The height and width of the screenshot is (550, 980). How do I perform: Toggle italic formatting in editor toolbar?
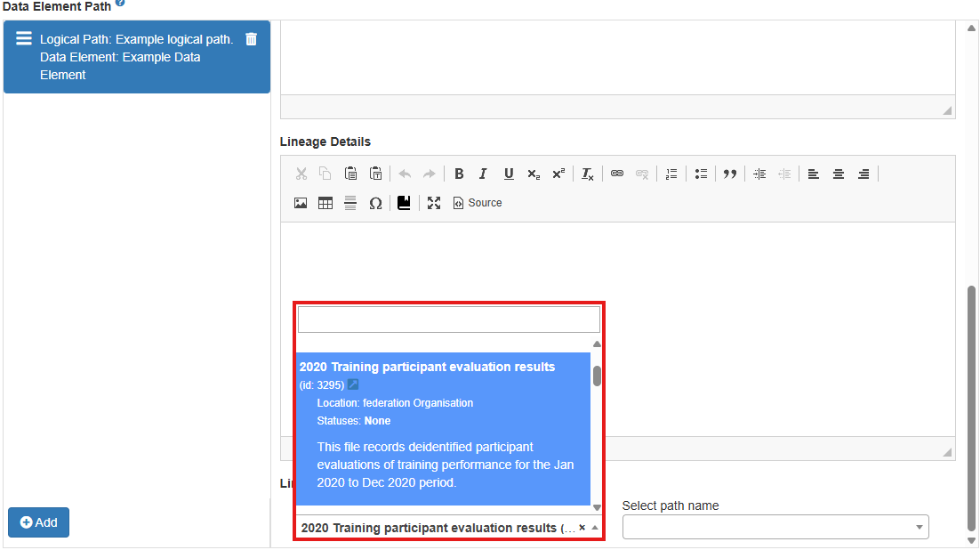(483, 174)
